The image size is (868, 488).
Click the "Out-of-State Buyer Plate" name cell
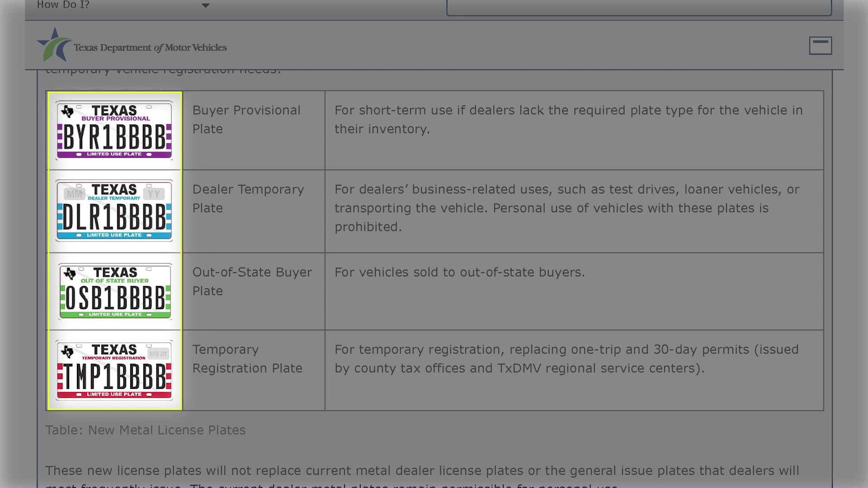tap(252, 282)
